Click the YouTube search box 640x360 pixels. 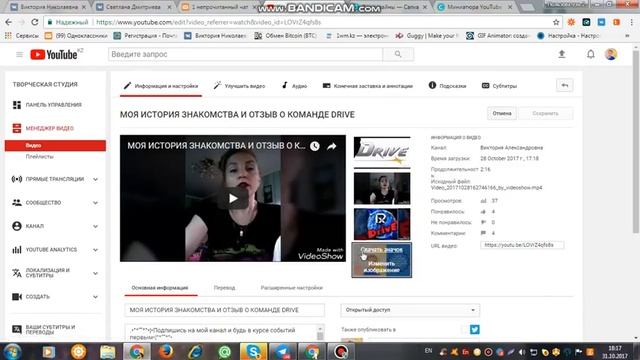(x=245, y=54)
